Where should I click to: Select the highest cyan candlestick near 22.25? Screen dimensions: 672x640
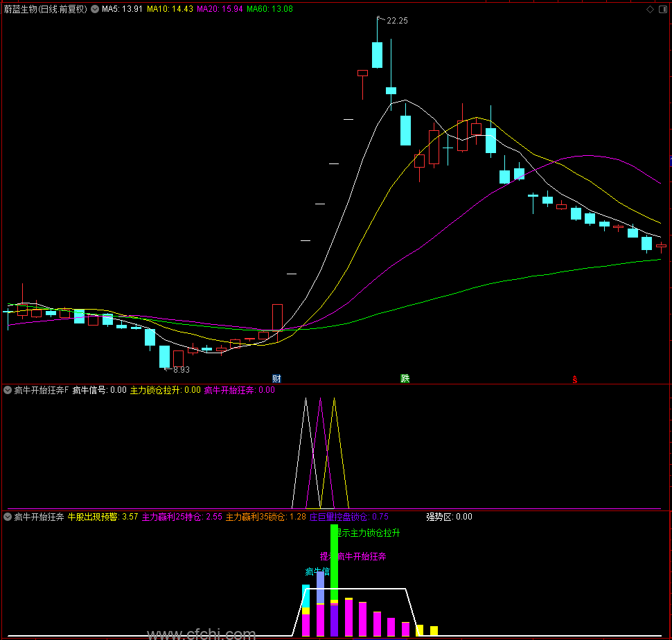377,55
